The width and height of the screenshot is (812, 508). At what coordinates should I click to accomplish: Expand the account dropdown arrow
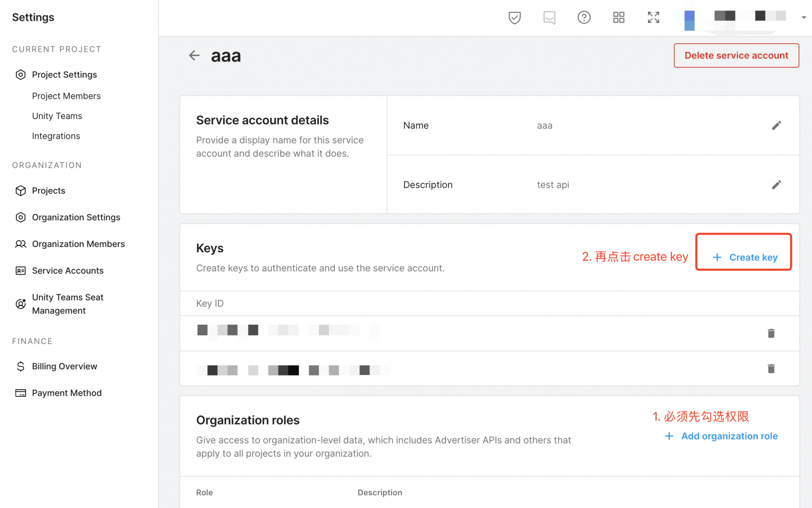[x=803, y=18]
